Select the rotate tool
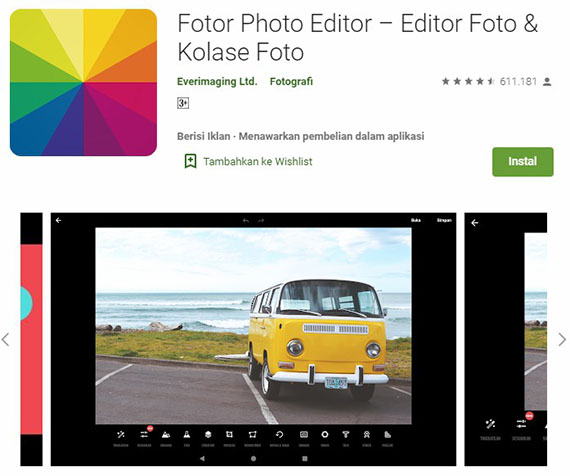This screenshot has height=476, width=570. coord(279,438)
